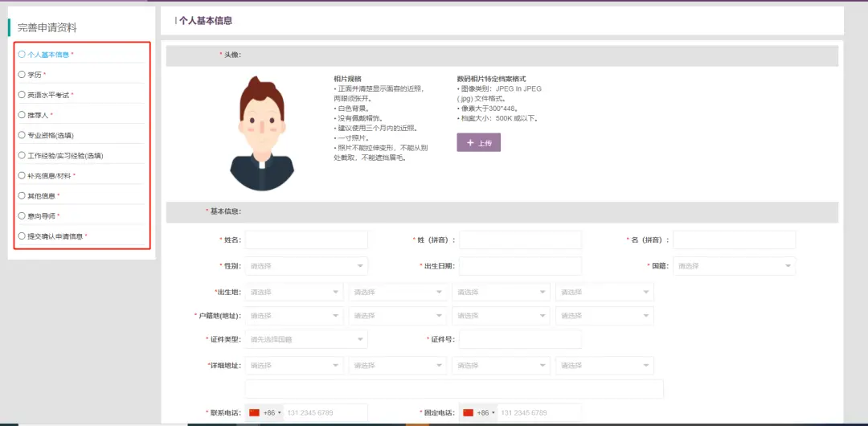Select the 个人基本信息 radio option
This screenshot has width=868, height=426.
pyautogui.click(x=22, y=55)
